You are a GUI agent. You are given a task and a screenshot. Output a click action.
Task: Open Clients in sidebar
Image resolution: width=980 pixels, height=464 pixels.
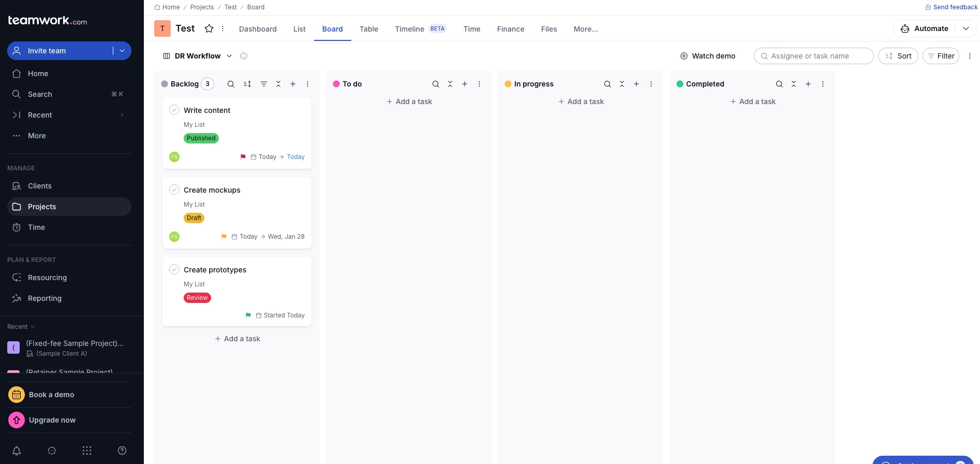(x=69, y=186)
